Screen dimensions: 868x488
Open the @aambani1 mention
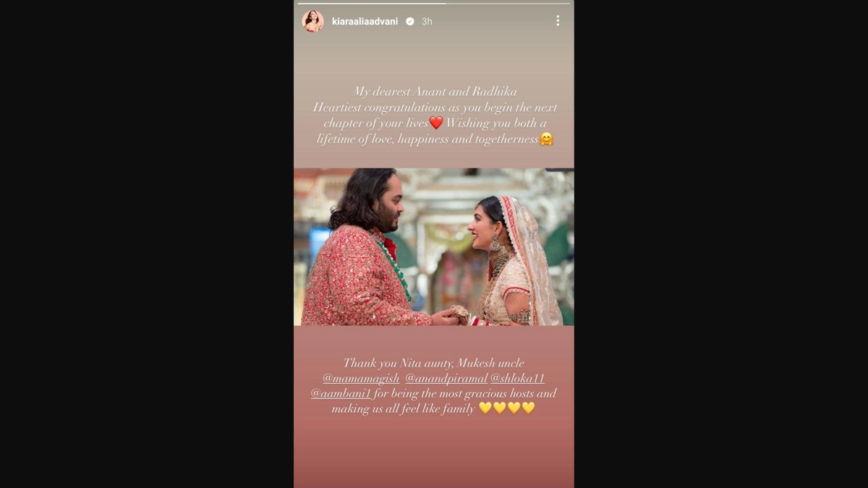[x=341, y=393]
